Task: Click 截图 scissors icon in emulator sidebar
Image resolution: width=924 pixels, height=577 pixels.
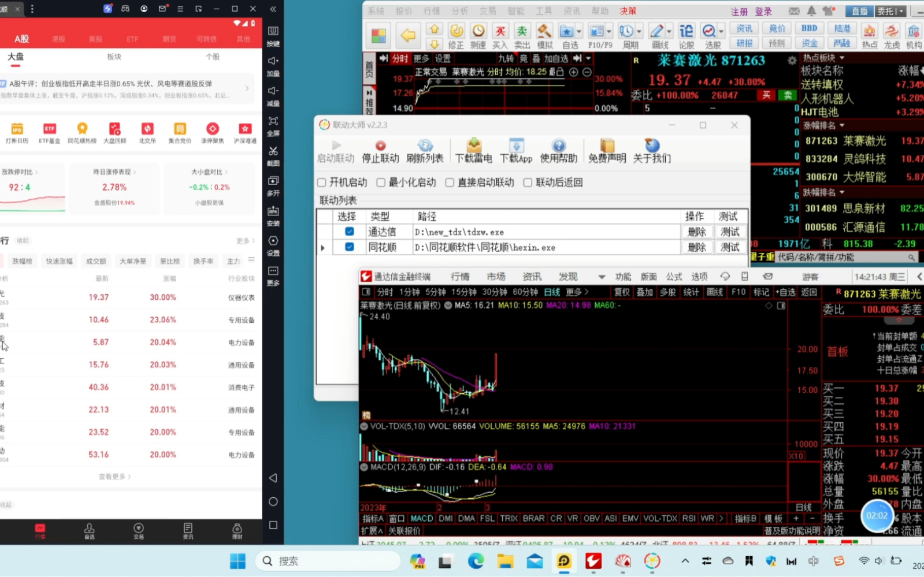Action: click(x=273, y=151)
